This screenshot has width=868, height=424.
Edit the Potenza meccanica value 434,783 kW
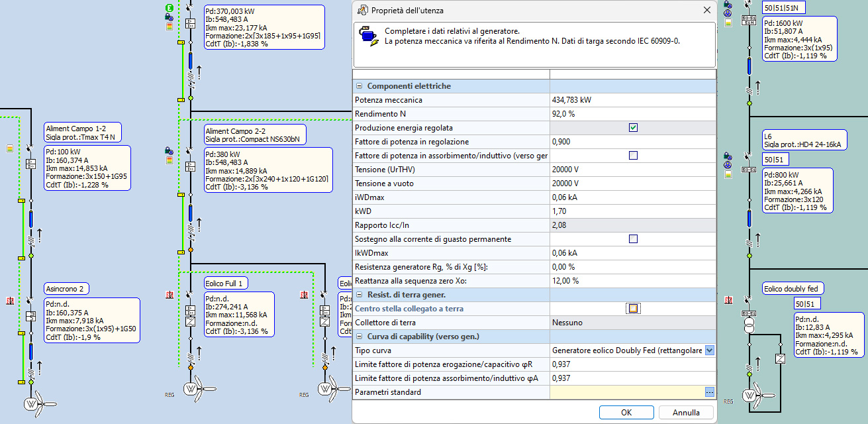(633, 100)
